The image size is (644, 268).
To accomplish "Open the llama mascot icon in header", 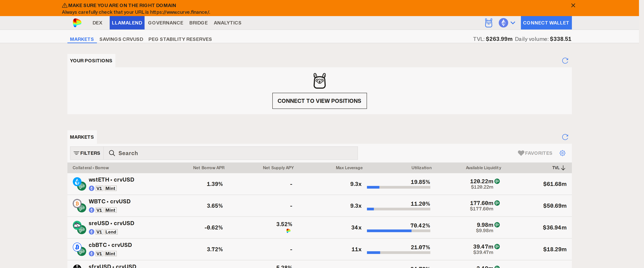I will (489, 23).
